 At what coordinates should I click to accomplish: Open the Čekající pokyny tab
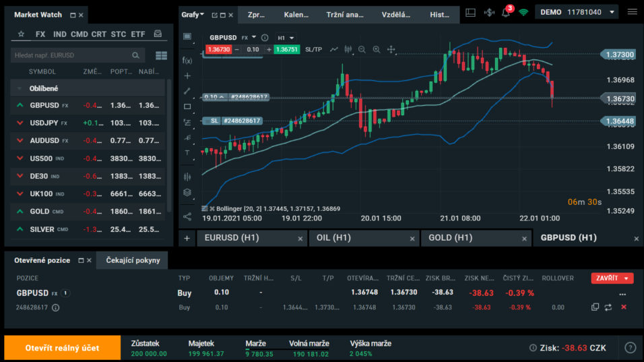click(132, 260)
